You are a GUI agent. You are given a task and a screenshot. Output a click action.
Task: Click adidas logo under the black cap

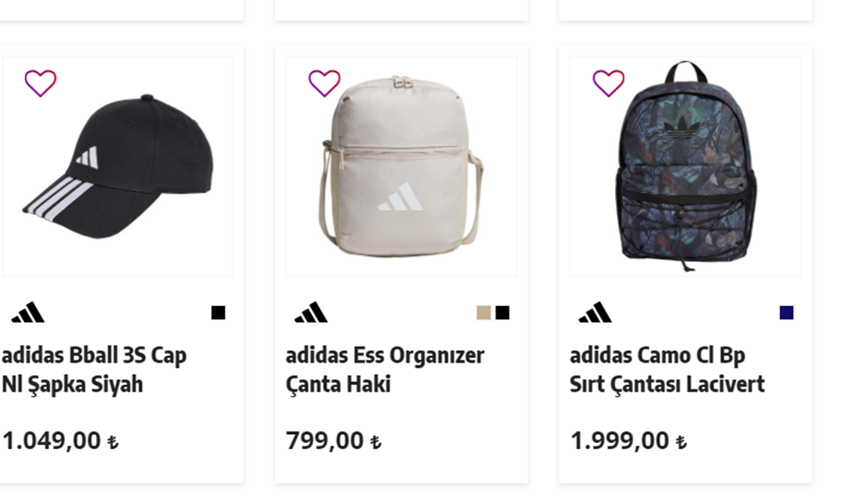[x=28, y=312]
